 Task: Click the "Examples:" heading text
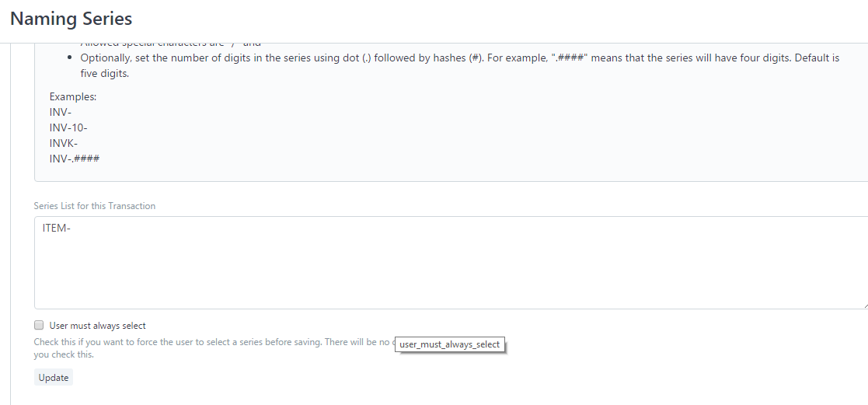(73, 97)
